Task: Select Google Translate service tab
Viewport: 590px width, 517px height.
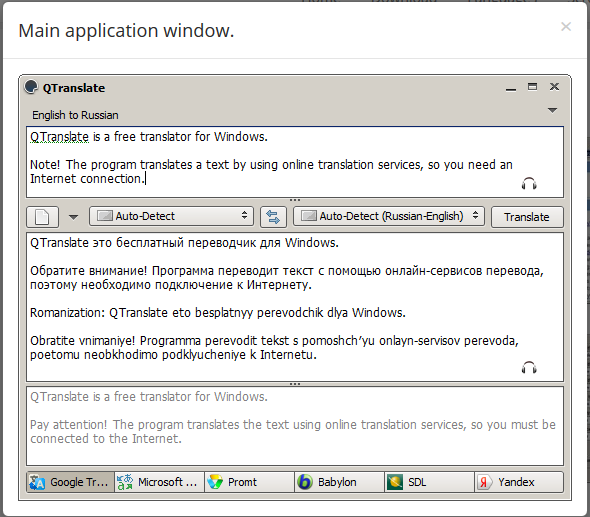Action: [x=70, y=482]
